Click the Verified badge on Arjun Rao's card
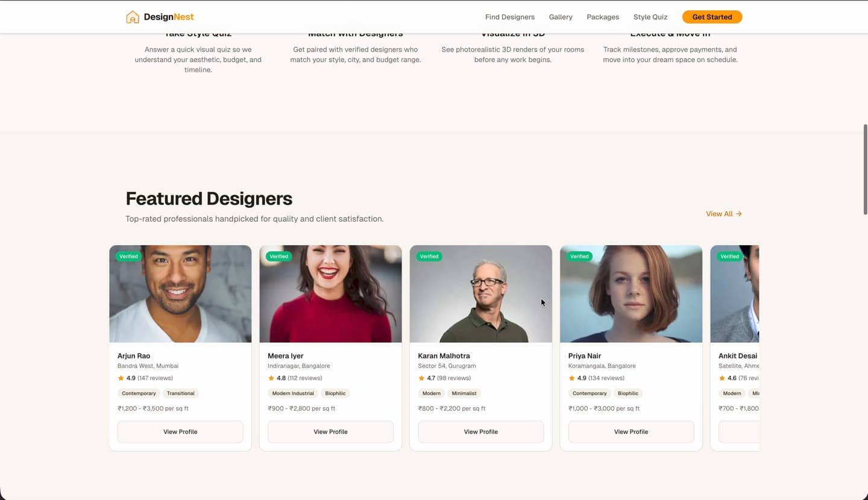 (x=128, y=256)
